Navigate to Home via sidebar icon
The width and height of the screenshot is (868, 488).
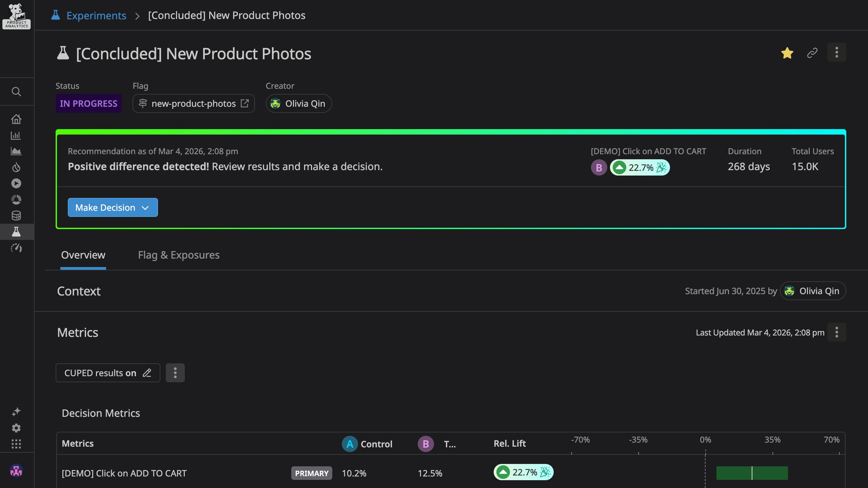[16, 119]
